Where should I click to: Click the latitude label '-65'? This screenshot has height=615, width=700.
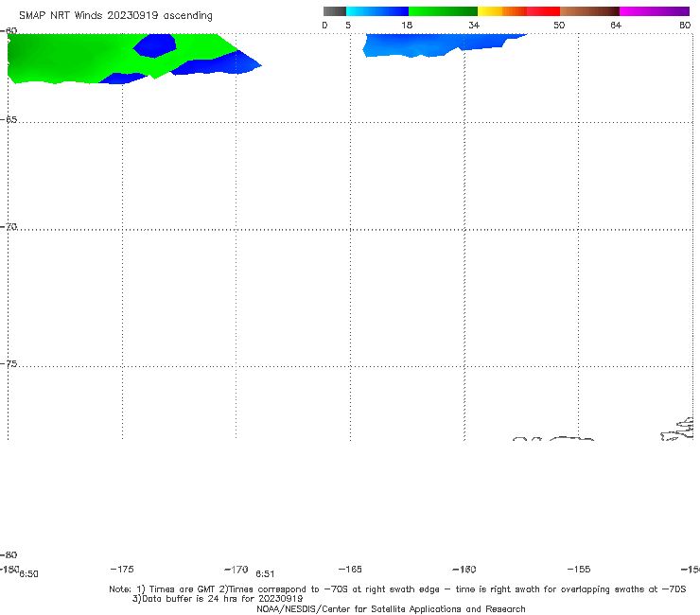click(9, 120)
